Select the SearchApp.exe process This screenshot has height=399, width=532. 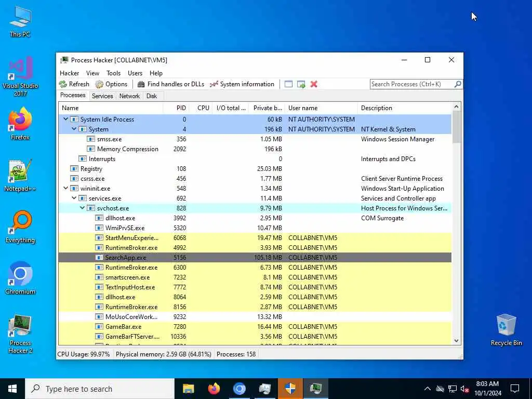click(255, 257)
